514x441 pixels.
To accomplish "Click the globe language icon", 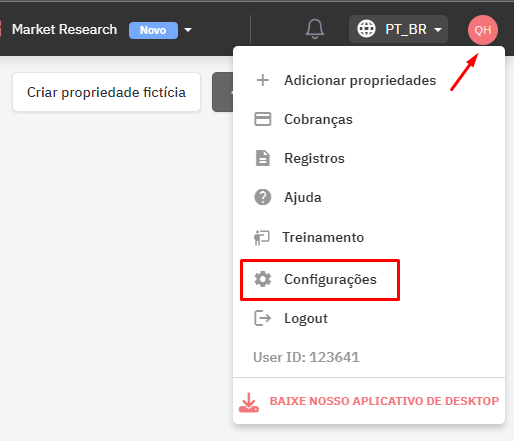I will coord(366,29).
